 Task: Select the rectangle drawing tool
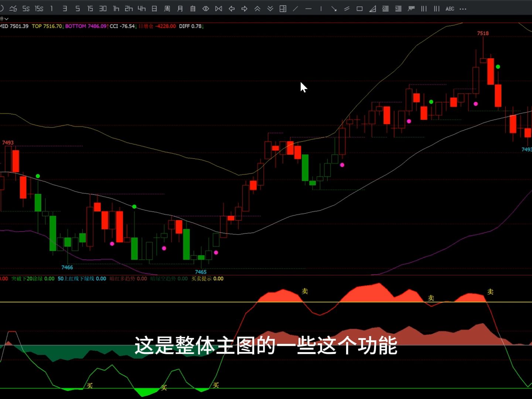click(x=359, y=8)
